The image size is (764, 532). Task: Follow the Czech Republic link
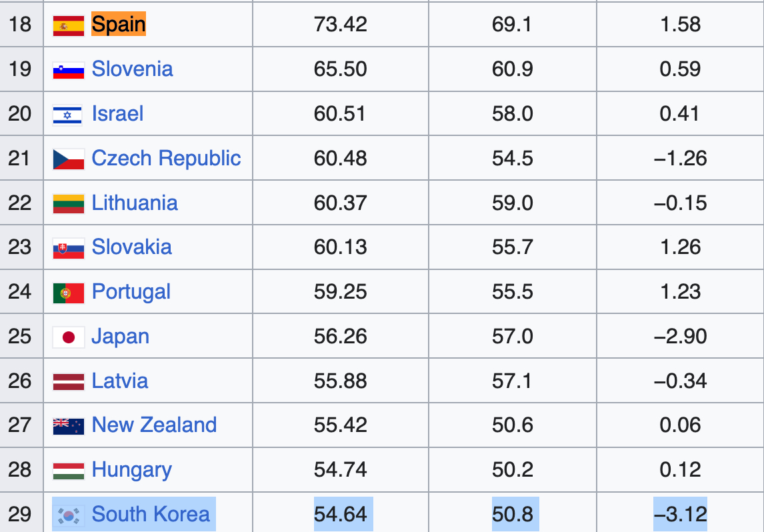pos(166,158)
